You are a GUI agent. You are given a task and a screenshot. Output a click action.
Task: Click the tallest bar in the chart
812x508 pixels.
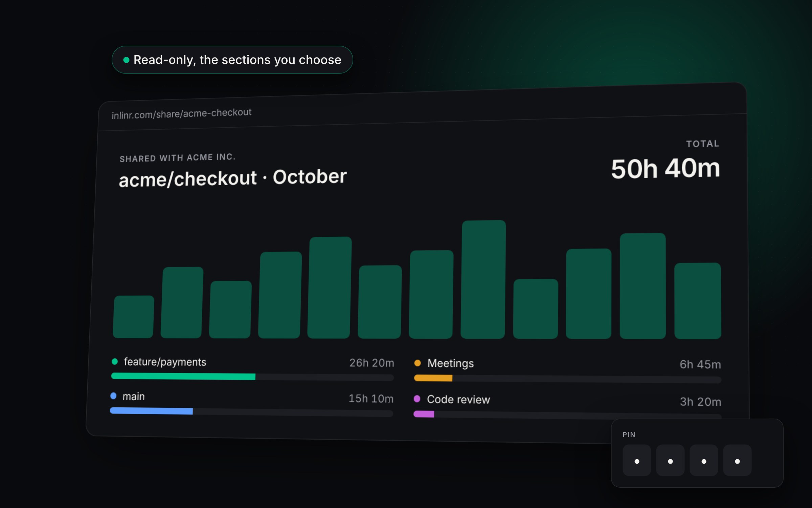click(x=483, y=279)
